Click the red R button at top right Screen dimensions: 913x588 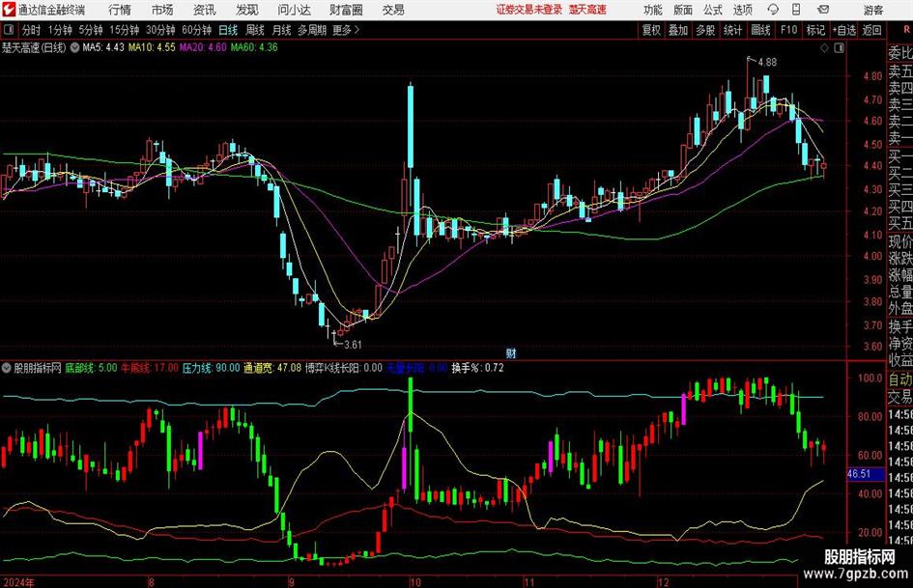[906, 29]
